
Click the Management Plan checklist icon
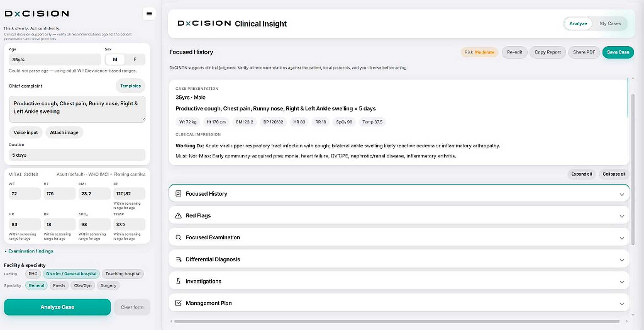pos(178,303)
